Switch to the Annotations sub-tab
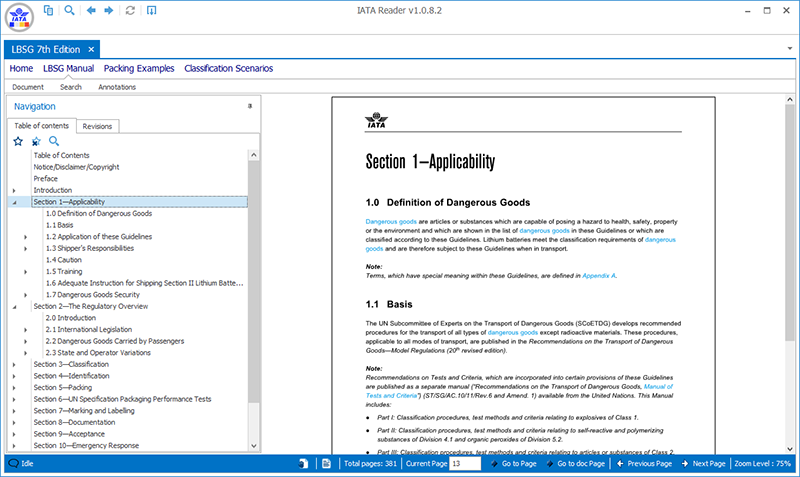The width and height of the screenshot is (800, 477). [117, 87]
